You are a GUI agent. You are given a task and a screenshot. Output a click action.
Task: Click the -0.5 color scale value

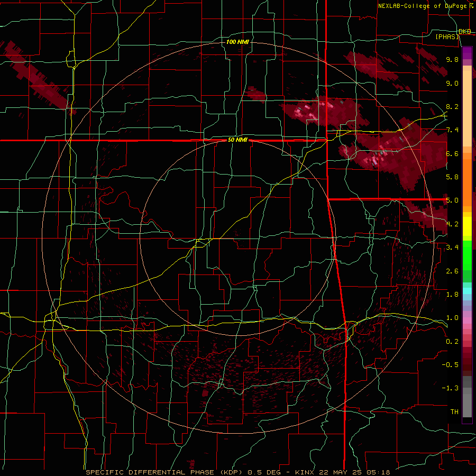point(450,365)
